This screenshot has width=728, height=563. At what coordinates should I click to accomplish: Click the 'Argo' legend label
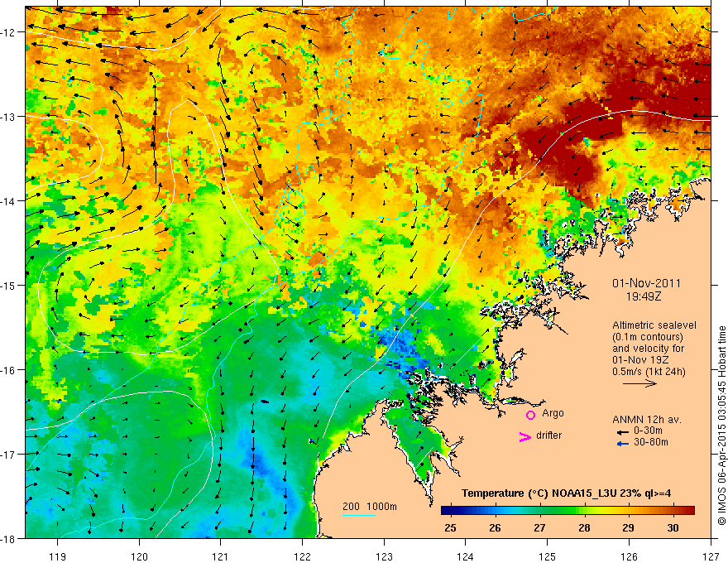[553, 413]
